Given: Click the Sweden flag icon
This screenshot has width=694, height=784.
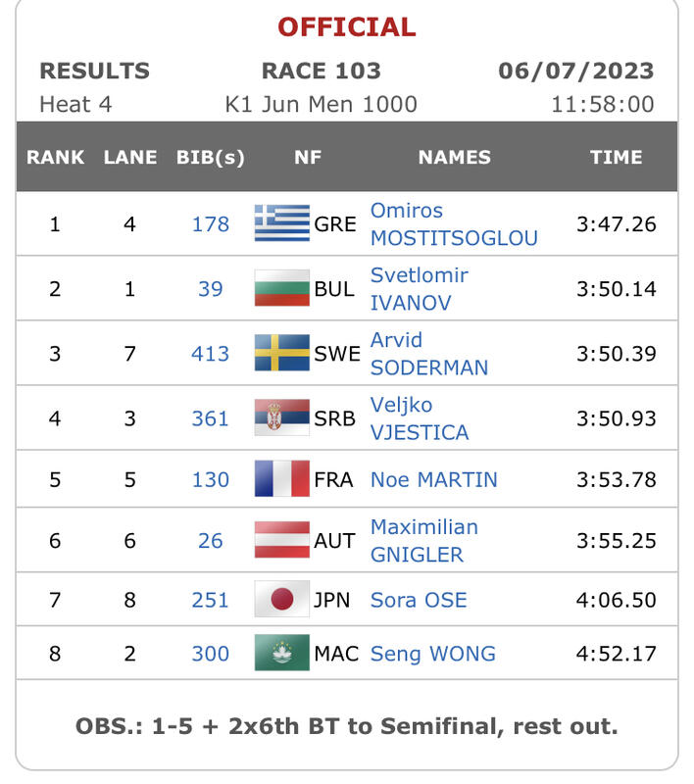Looking at the screenshot, I should tap(281, 353).
